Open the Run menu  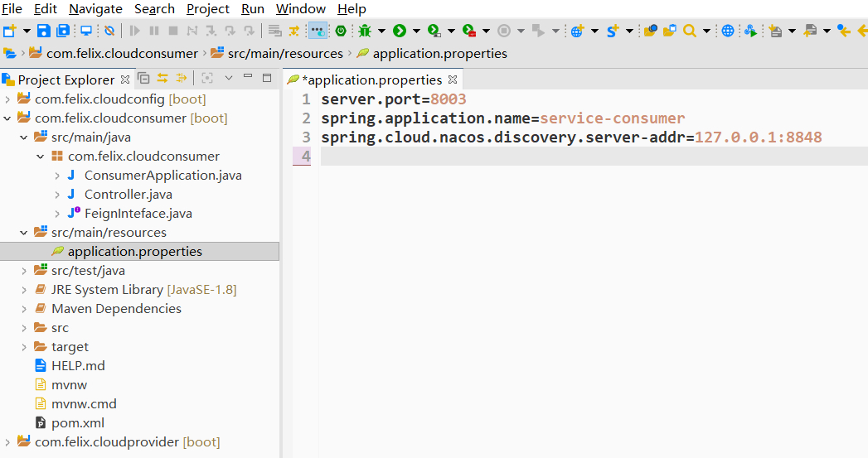[x=253, y=9]
